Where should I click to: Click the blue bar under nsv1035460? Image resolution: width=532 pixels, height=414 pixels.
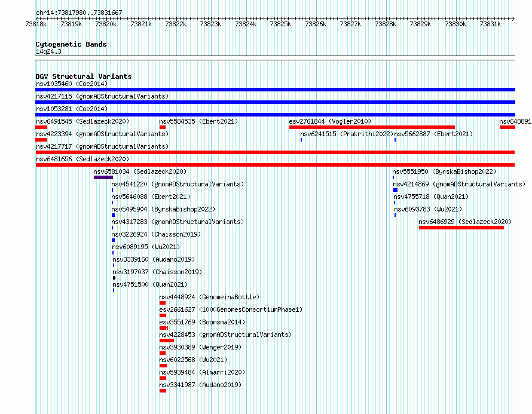(x=275, y=90)
